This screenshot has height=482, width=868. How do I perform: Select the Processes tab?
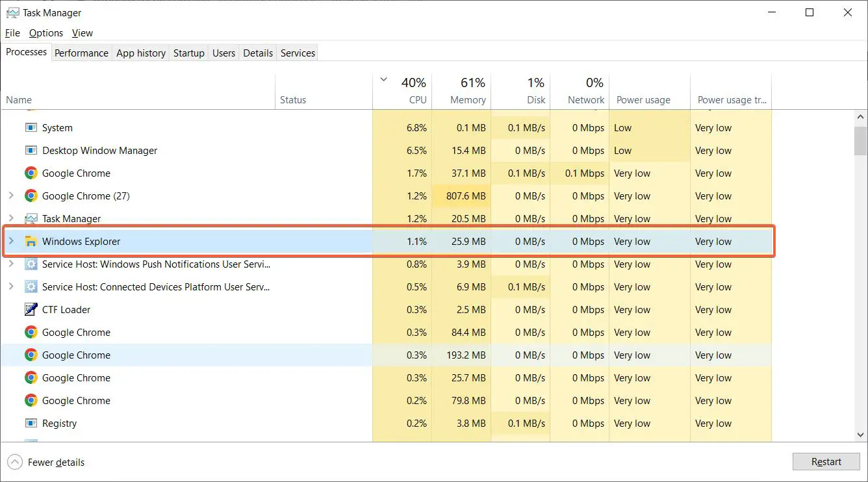(x=26, y=52)
